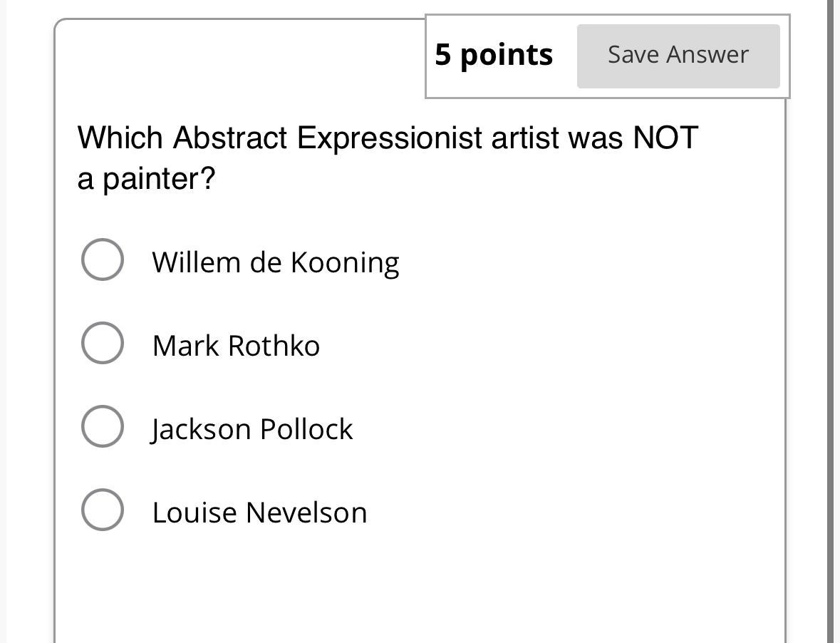Click the points and save answer header area
Screen dimensions: 840x643
coord(607,54)
